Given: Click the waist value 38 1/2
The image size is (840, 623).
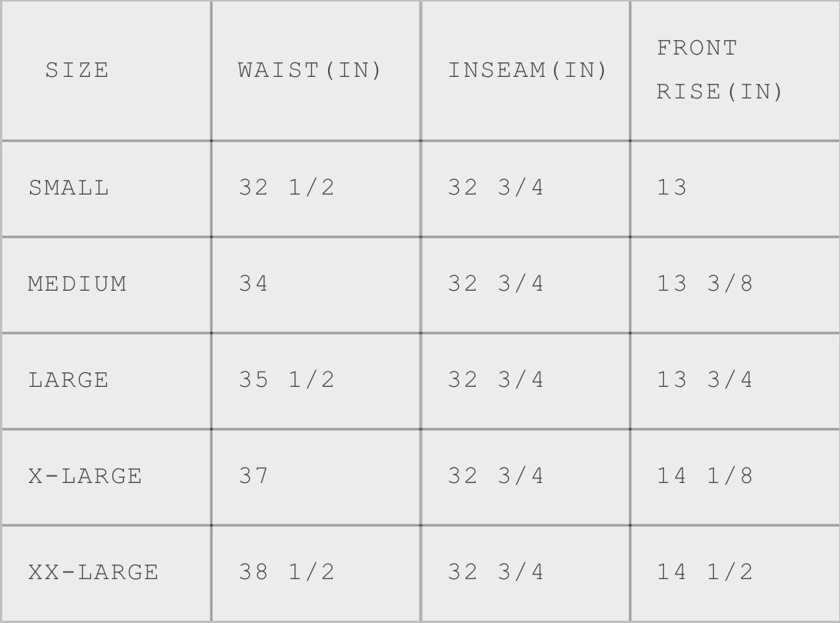Looking at the screenshot, I should click(287, 572).
